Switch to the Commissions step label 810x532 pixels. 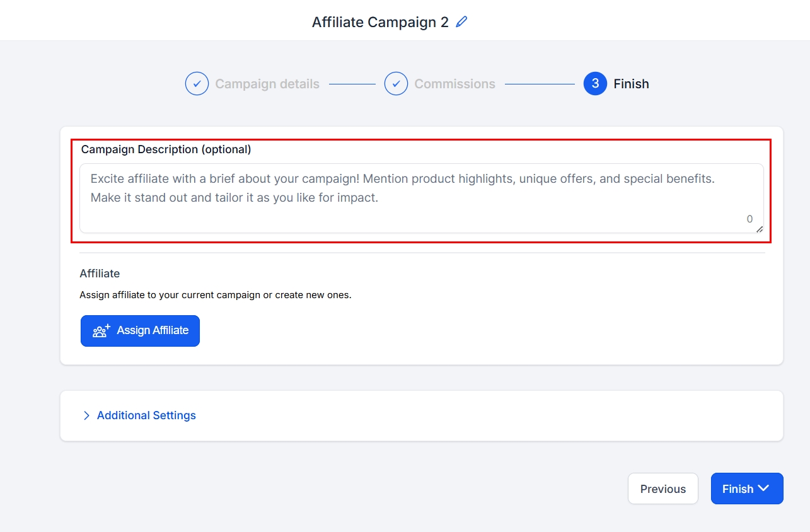coord(454,84)
